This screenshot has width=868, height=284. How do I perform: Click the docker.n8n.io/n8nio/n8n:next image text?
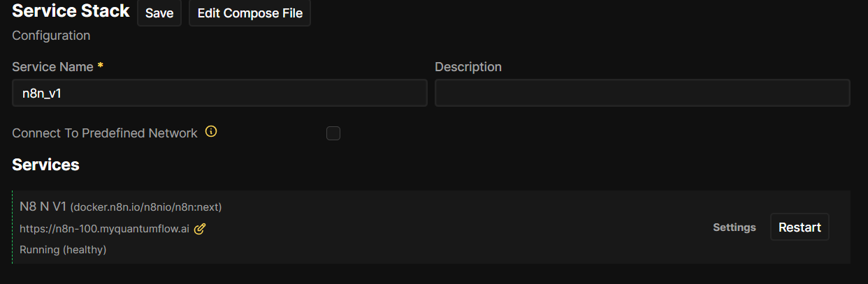[146, 207]
